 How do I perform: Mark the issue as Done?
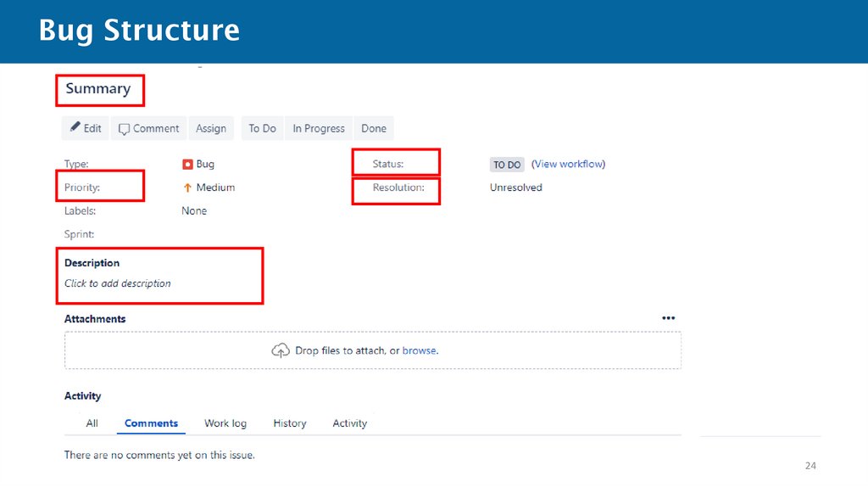pos(374,128)
